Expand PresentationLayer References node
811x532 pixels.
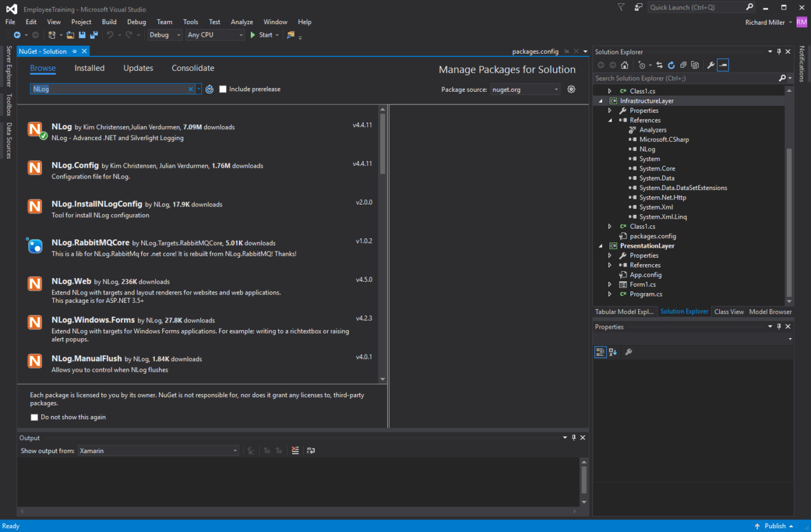(610, 265)
